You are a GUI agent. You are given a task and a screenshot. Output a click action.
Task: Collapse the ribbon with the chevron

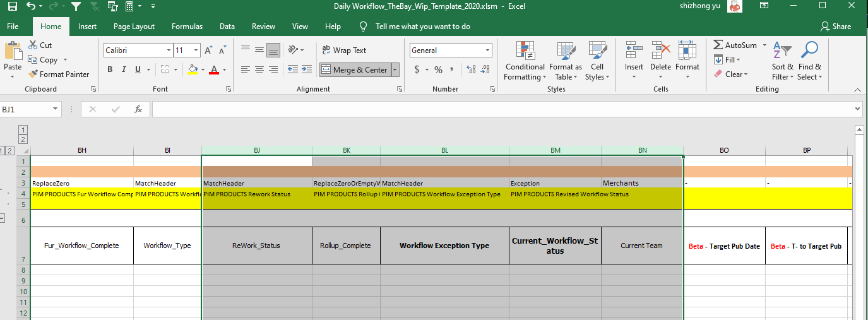pos(859,90)
